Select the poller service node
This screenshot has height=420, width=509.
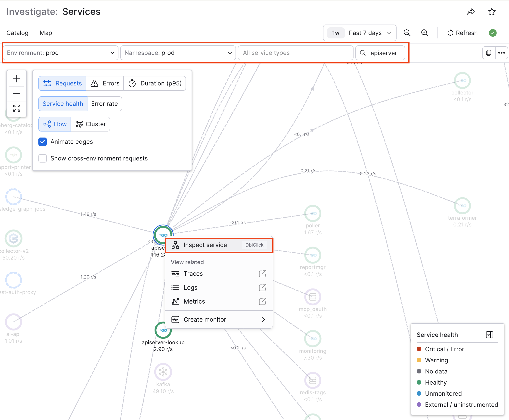[x=313, y=213]
